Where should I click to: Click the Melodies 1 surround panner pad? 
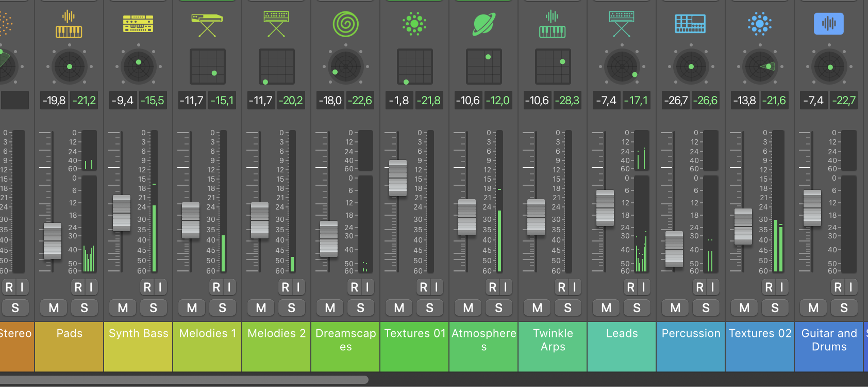coord(207,67)
